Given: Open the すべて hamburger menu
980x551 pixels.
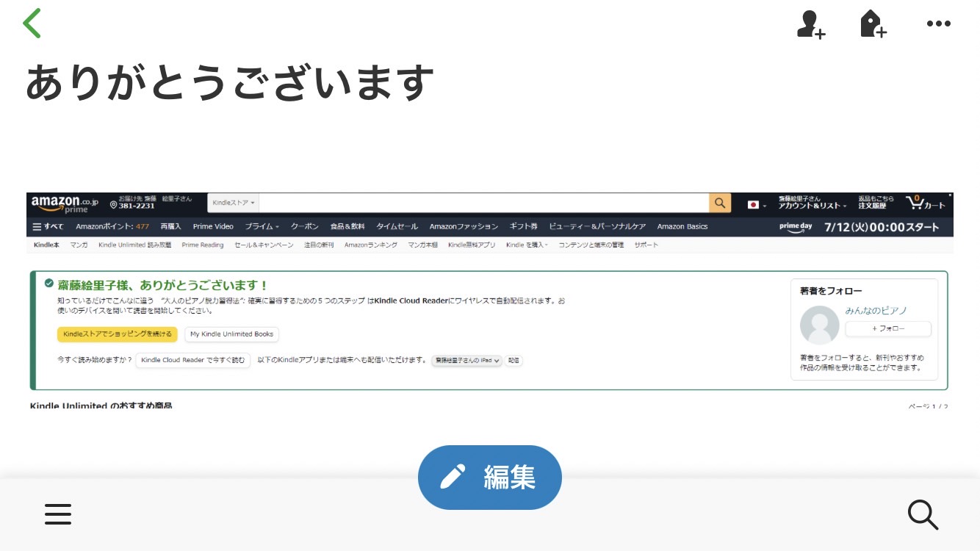Looking at the screenshot, I should (x=48, y=226).
